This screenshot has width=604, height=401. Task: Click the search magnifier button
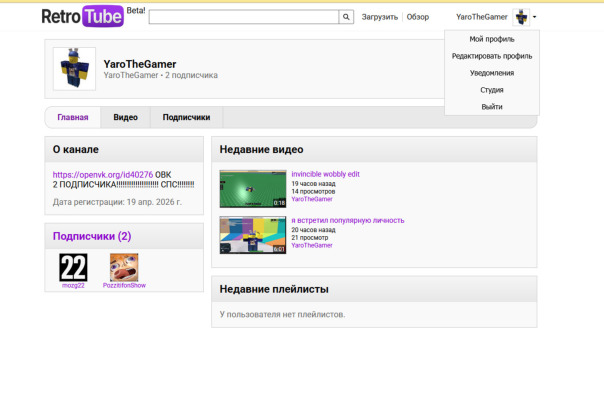coord(346,17)
